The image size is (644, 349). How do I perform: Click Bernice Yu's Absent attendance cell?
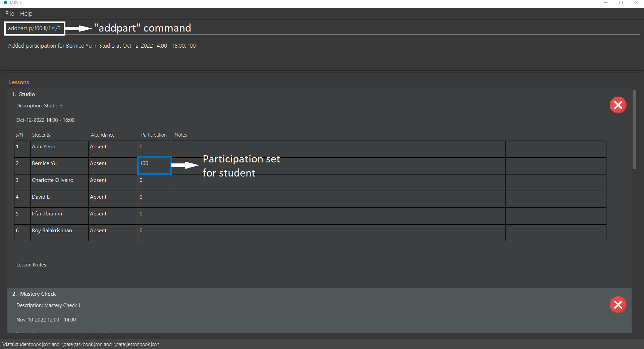(113, 166)
